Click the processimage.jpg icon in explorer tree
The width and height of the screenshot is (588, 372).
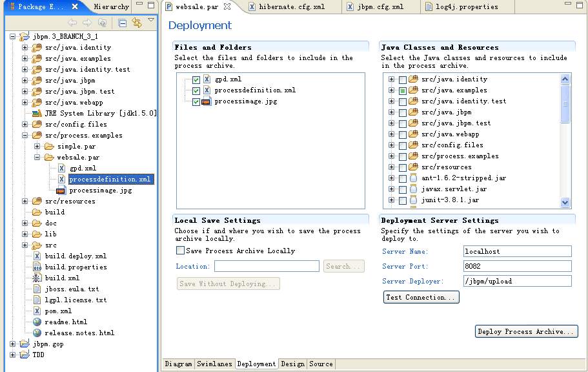(x=61, y=191)
